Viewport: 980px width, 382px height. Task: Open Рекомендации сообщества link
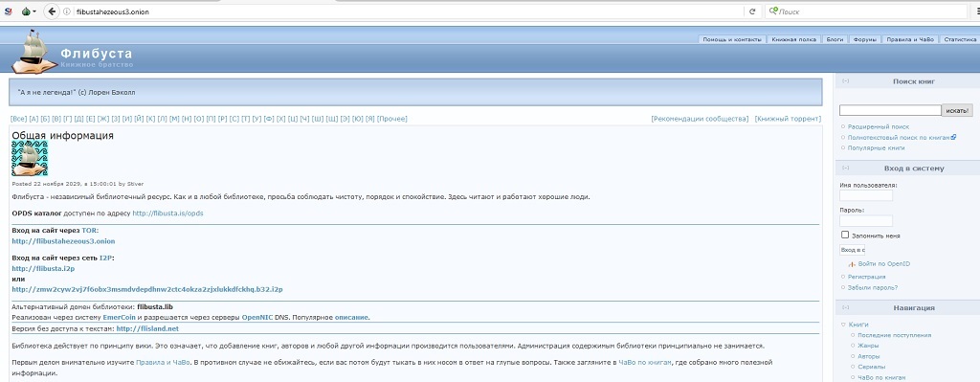(x=700, y=118)
